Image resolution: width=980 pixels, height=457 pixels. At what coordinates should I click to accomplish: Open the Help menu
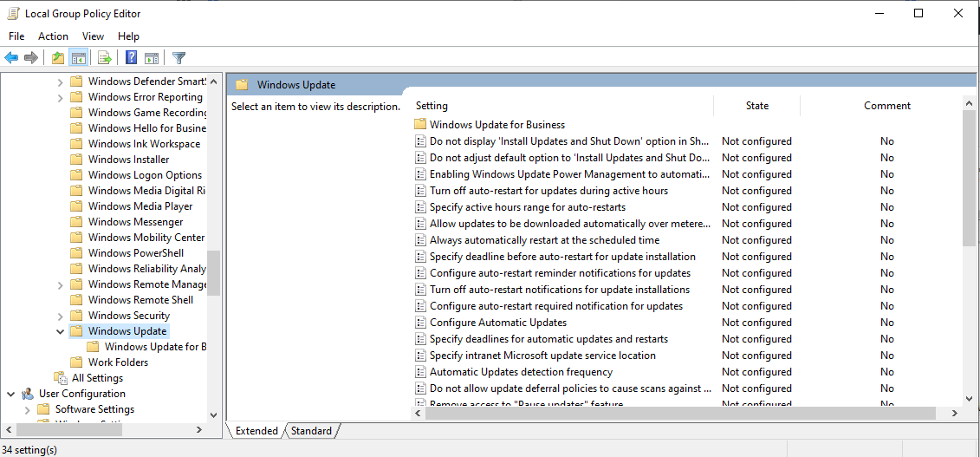(129, 36)
